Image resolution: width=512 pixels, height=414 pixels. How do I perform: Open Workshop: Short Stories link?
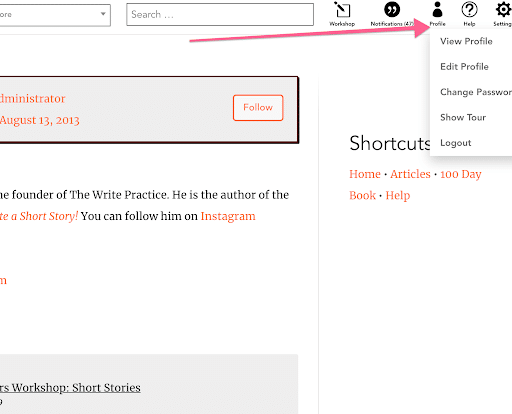(70, 388)
